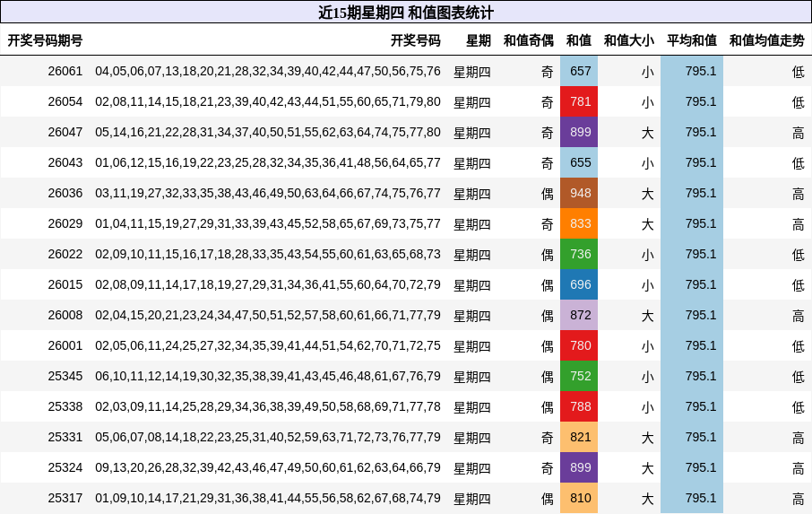Click the draw numbers starting 03,11,19,27,32
This screenshot has width=812, height=514.
[268, 193]
